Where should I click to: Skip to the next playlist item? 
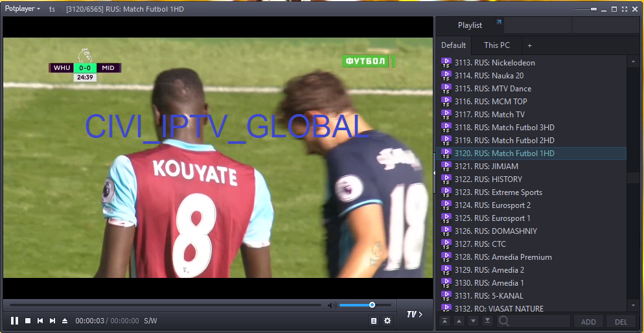52,321
